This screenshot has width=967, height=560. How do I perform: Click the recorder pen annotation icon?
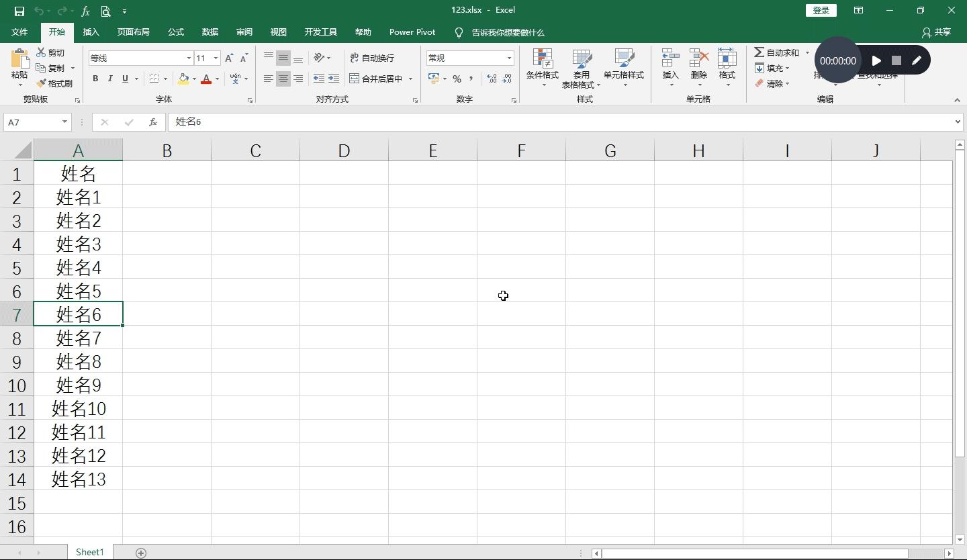click(917, 60)
